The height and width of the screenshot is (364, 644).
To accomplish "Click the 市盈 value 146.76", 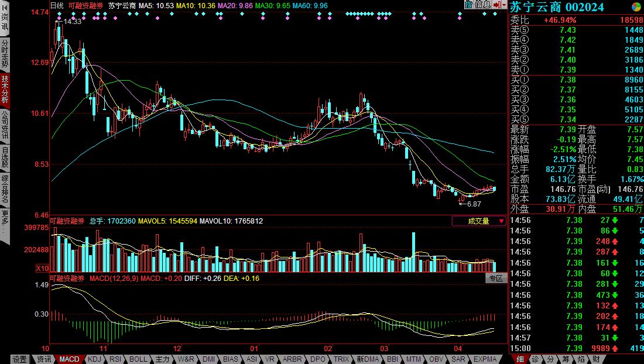I will pos(563,189).
